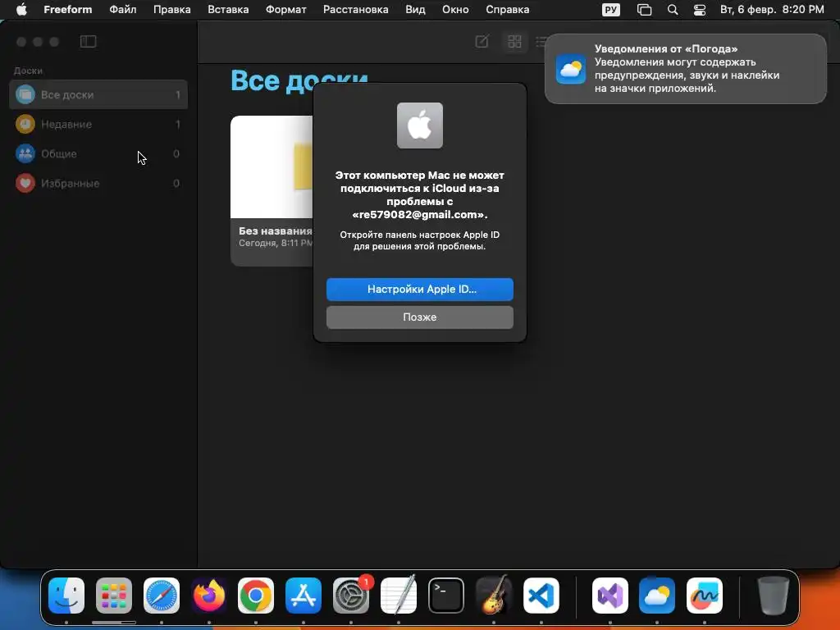
Task: Launch GarageBand from the Dock
Action: click(x=493, y=596)
